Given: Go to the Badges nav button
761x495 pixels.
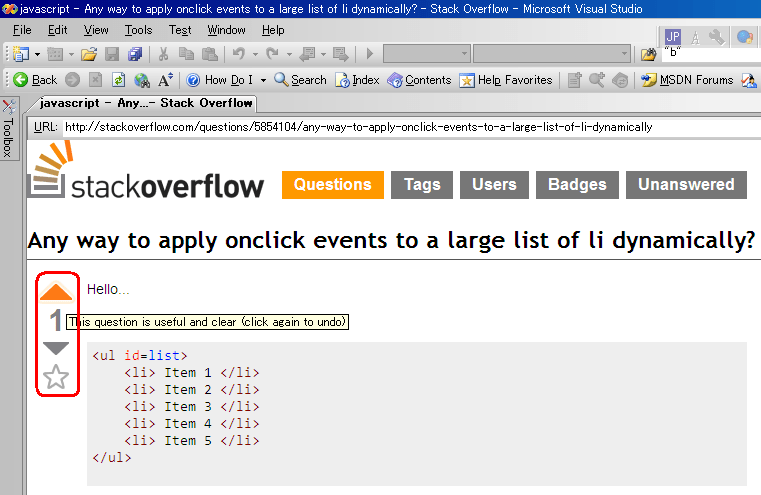Looking at the screenshot, I should tap(577, 185).
